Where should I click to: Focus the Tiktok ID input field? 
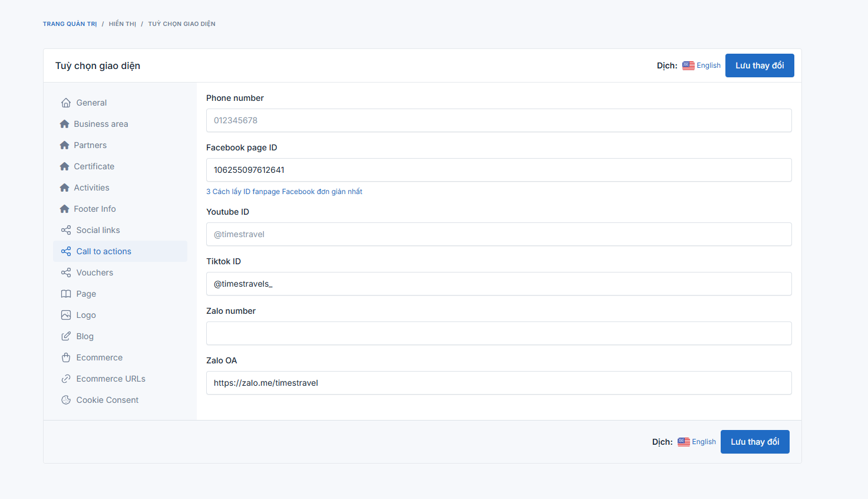click(x=499, y=284)
